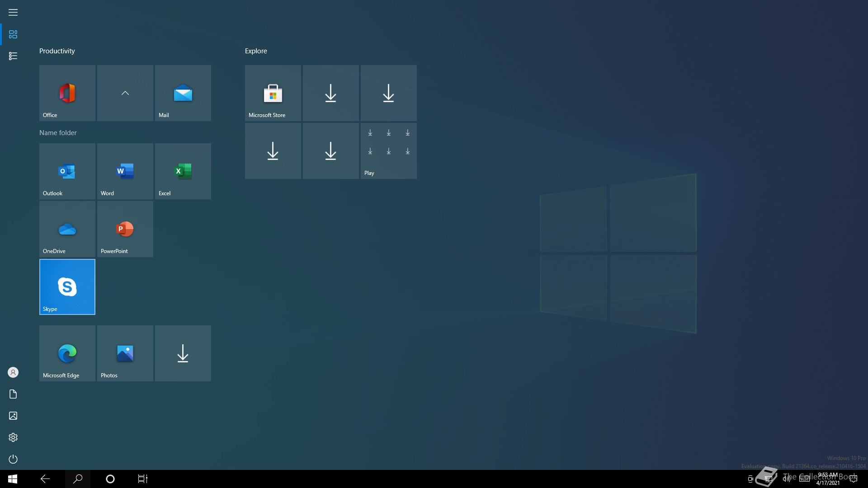The height and width of the screenshot is (488, 868).
Task: Open the Outlook tile
Action: pos(67,171)
